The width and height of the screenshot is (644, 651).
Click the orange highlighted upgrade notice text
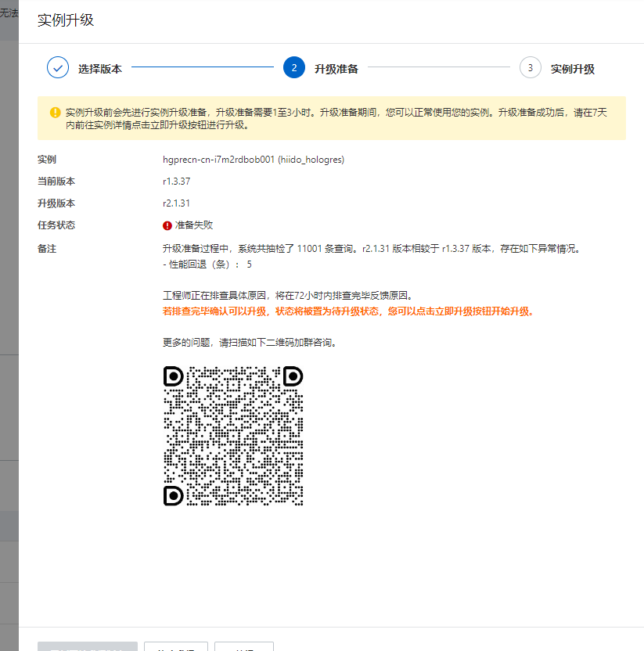tap(348, 311)
